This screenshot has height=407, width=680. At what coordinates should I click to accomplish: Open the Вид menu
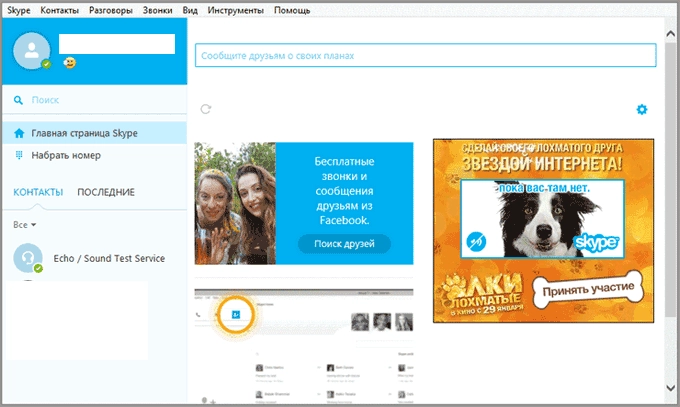click(190, 10)
